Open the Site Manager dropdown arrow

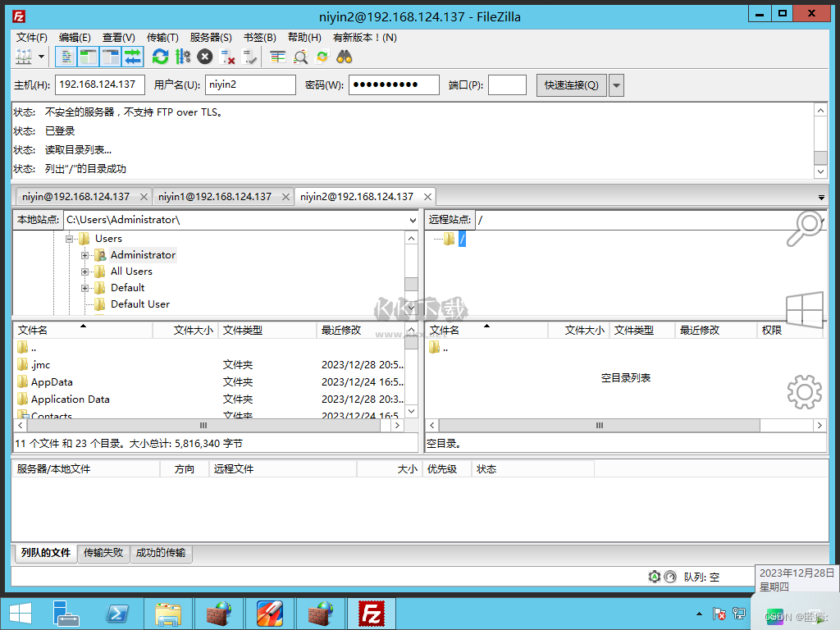(x=41, y=57)
